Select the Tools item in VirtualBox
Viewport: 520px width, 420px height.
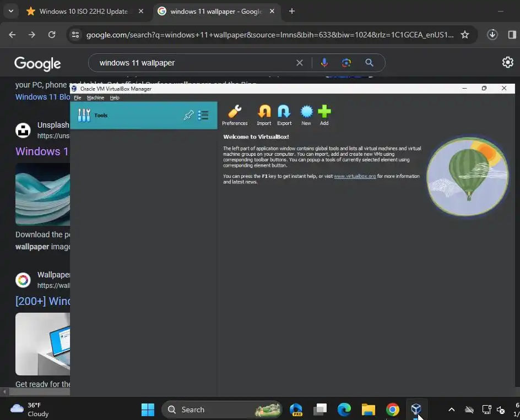144,116
